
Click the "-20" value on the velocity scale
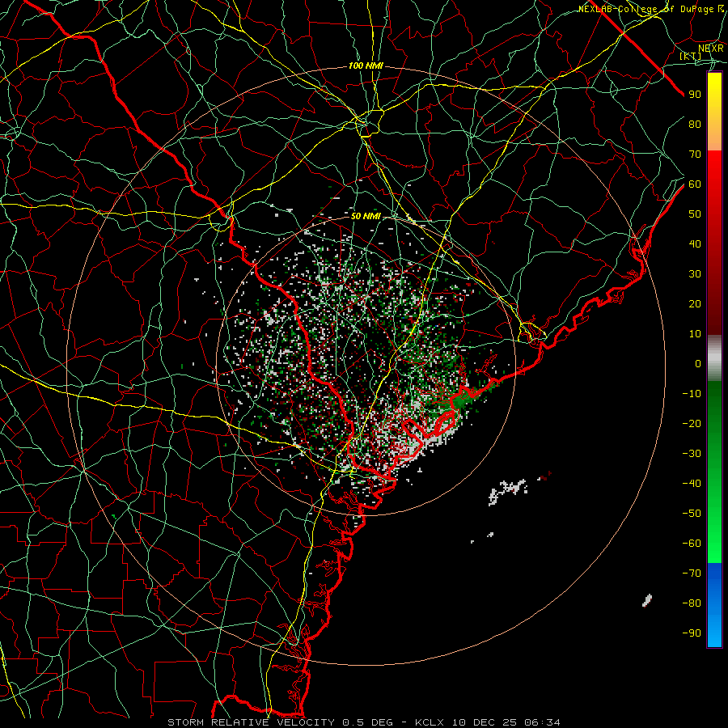[x=692, y=424]
